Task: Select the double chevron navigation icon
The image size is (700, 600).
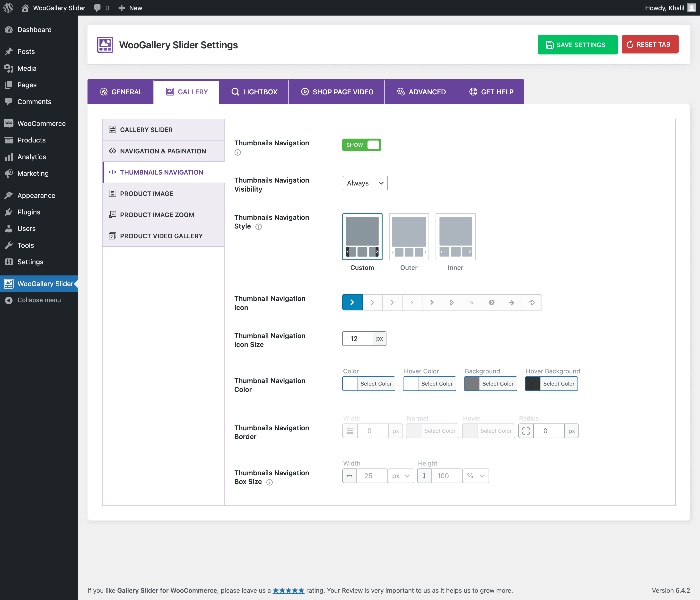Action: pos(472,302)
